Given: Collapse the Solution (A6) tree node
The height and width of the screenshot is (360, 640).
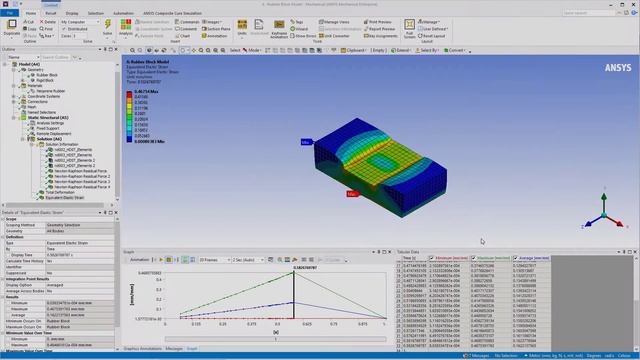Looking at the screenshot, I should coord(23,139).
